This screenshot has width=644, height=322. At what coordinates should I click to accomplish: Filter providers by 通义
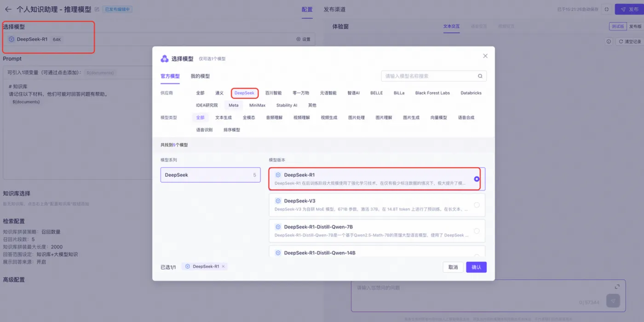pos(219,93)
